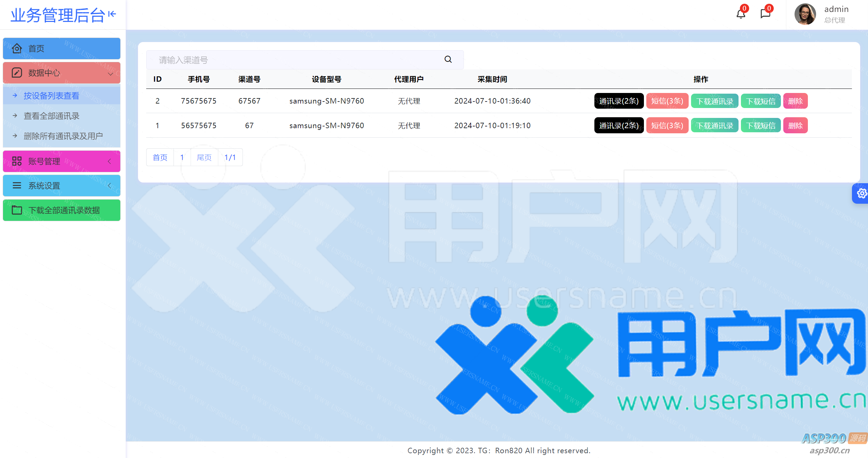Collapse sidebar using the arrow icon by the title

click(112, 14)
